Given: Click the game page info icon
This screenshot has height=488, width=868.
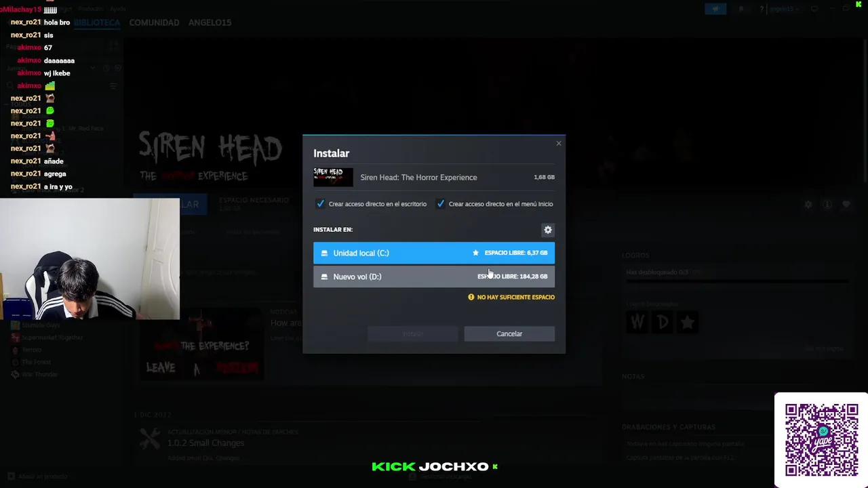Looking at the screenshot, I should click(827, 204).
